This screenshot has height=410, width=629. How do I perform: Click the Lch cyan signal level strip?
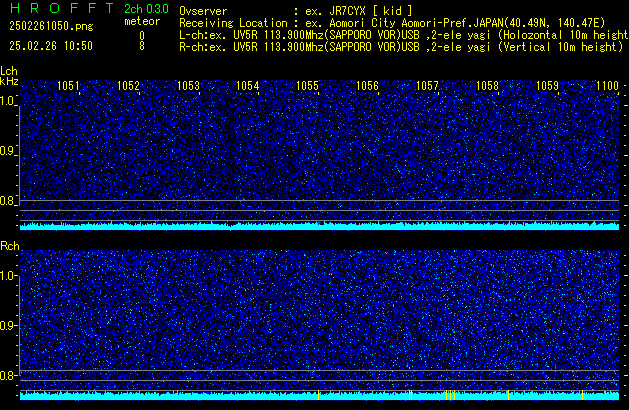319,226
